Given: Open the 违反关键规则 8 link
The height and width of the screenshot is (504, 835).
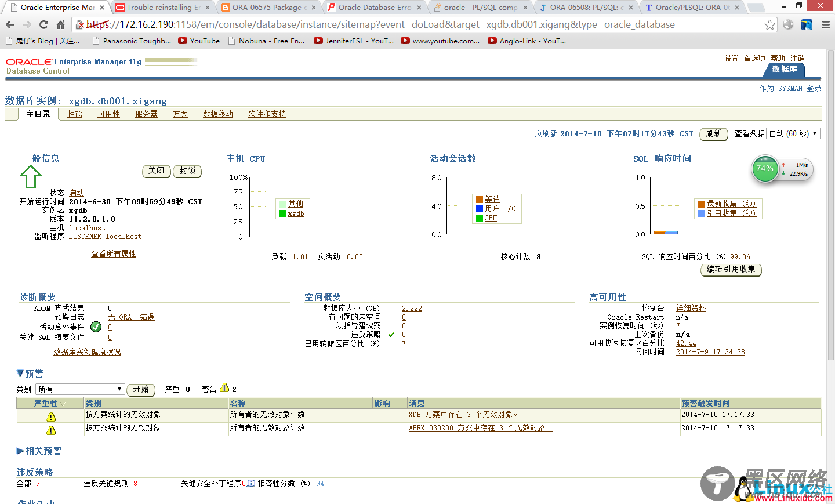Looking at the screenshot, I should 135,484.
